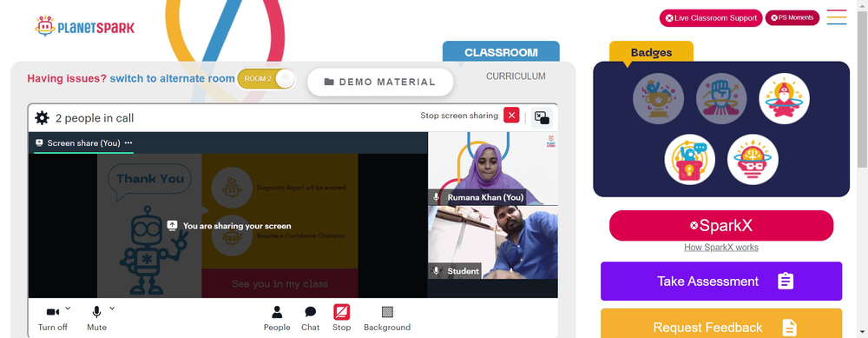Image resolution: width=868 pixels, height=338 pixels.
Task: Open Live Classroom Support
Action: (711, 18)
